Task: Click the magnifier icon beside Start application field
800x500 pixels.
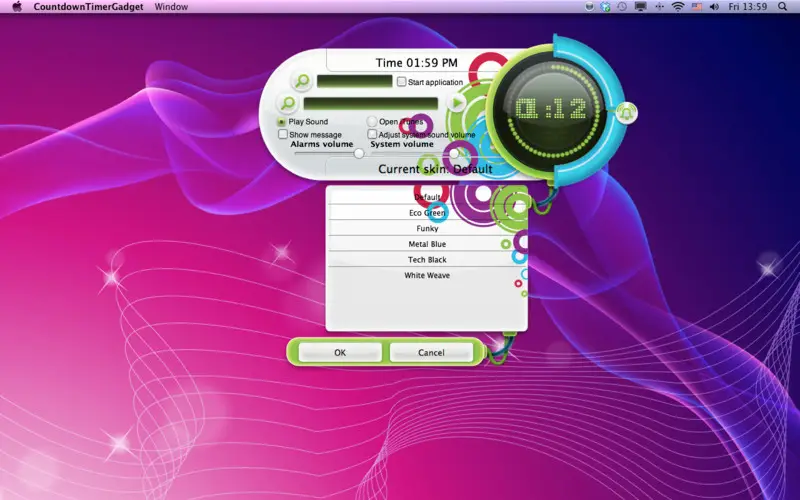Action: [303, 81]
